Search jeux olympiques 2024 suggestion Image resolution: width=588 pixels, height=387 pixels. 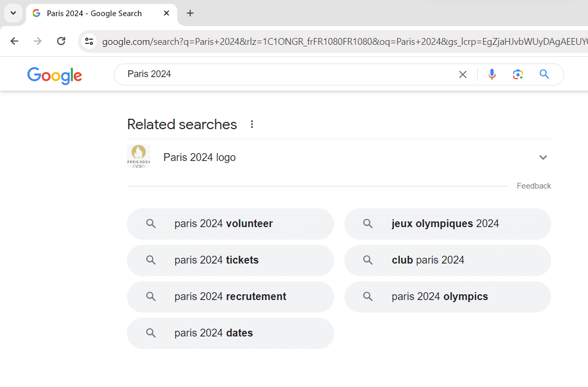pos(448,224)
